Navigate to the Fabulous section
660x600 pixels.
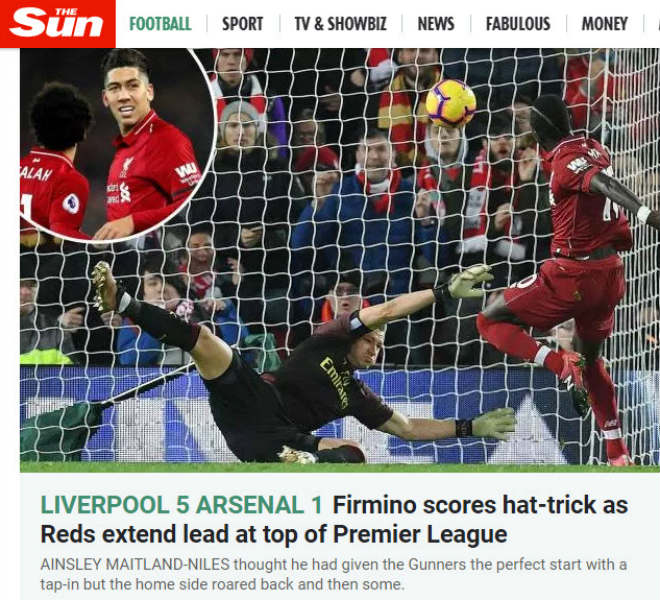coord(518,24)
